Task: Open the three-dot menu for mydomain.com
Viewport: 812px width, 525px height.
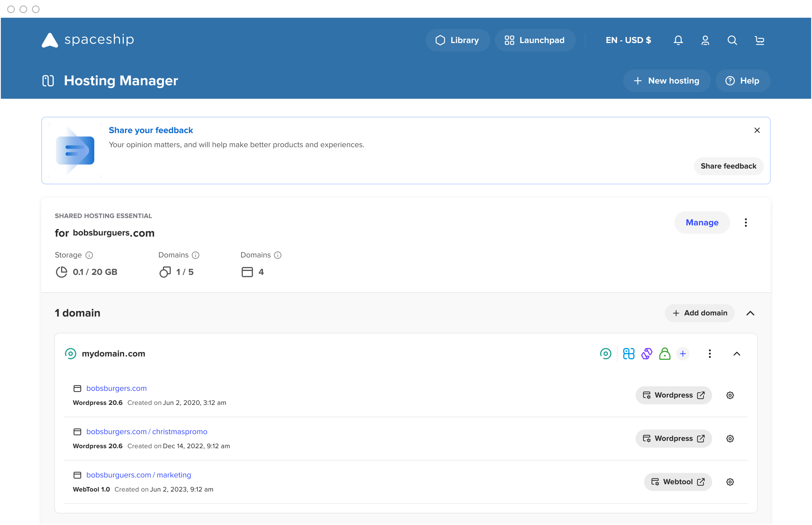Action: click(710, 354)
